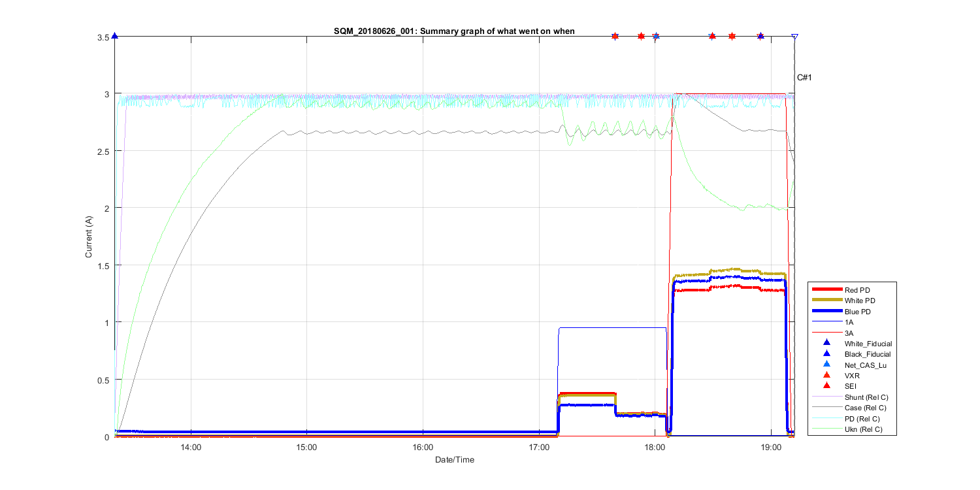The image size is (980, 490).
Task: Click the VXR red triangle legend icon
Action: 826,375
